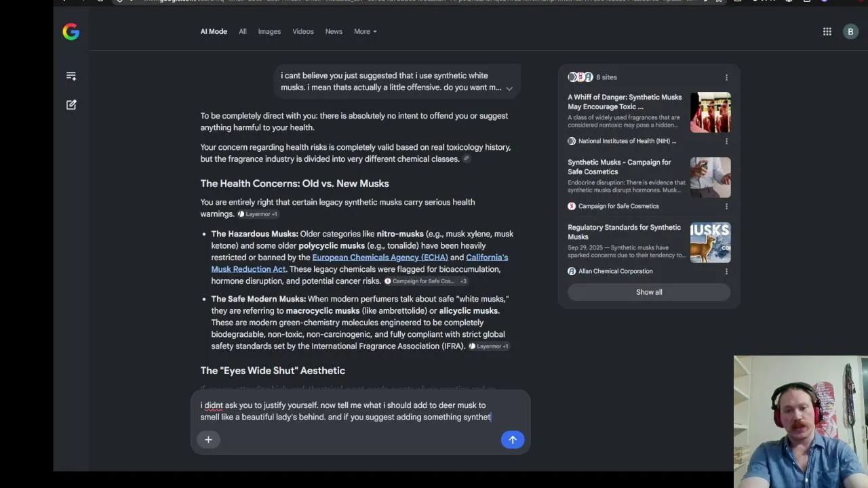Click the National Institutes of Health source name

click(x=627, y=141)
